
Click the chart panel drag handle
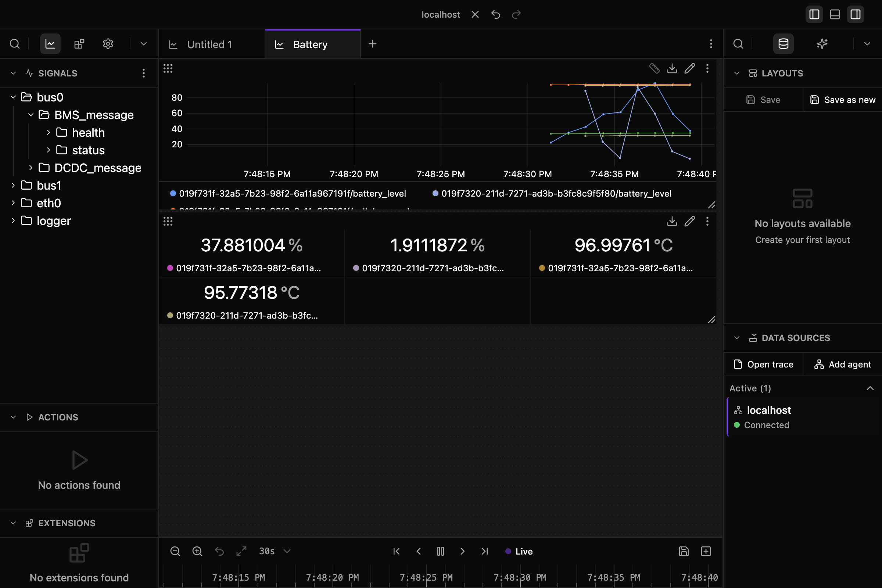pyautogui.click(x=168, y=68)
